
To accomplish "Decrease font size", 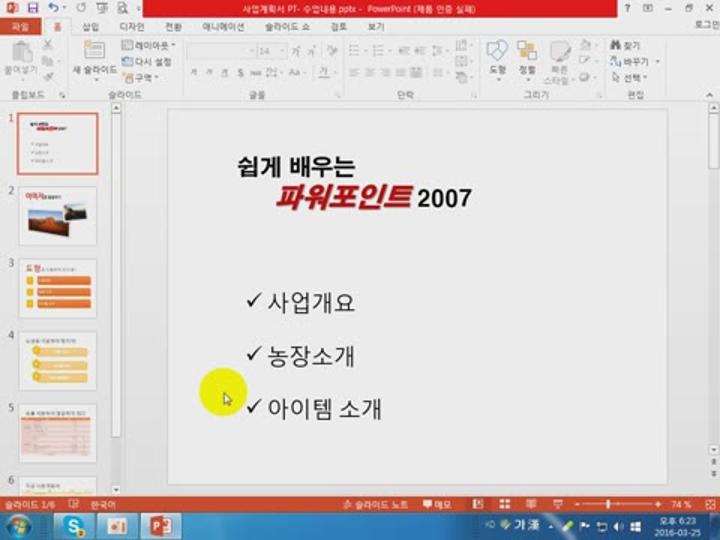I will tap(311, 51).
